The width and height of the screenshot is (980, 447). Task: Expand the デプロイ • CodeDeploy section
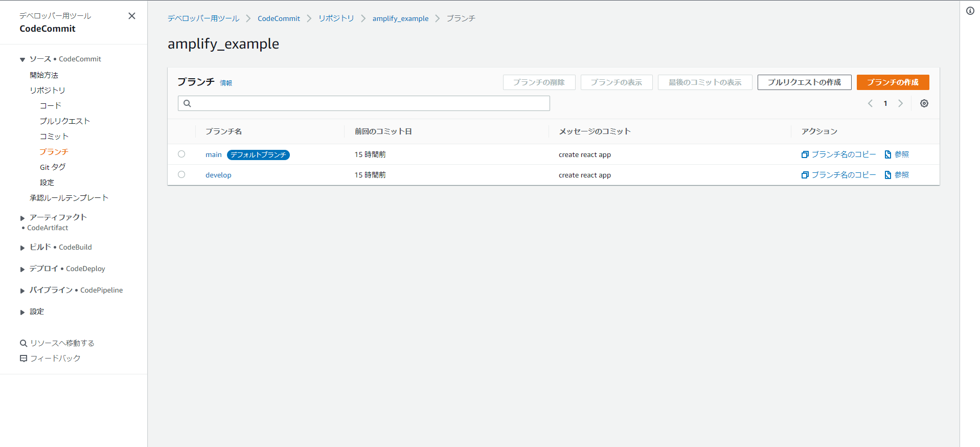tap(22, 270)
